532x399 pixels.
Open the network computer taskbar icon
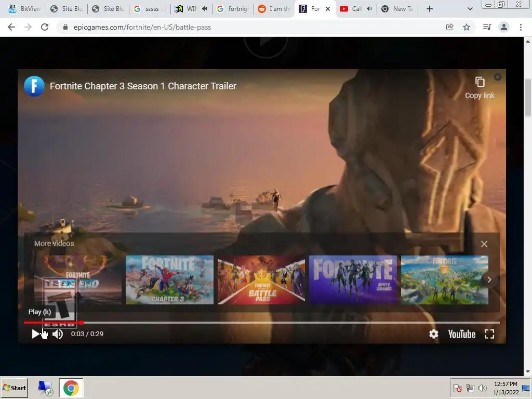pos(45,388)
